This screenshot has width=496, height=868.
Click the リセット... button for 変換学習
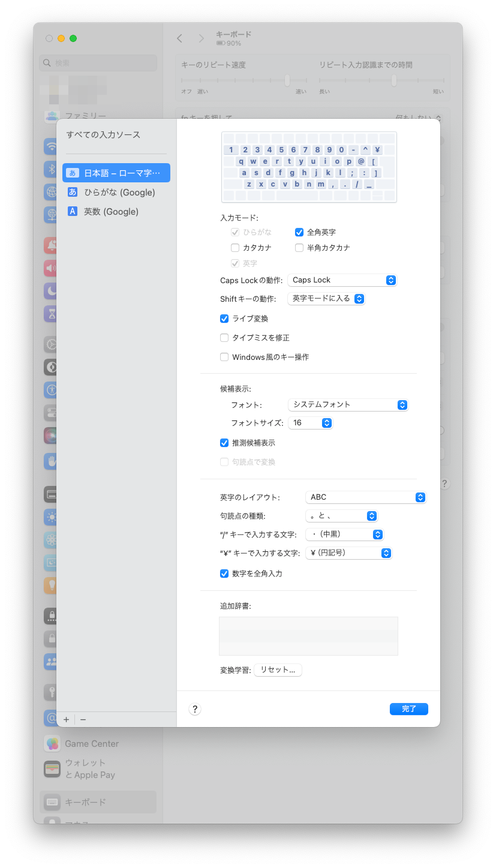tap(278, 670)
